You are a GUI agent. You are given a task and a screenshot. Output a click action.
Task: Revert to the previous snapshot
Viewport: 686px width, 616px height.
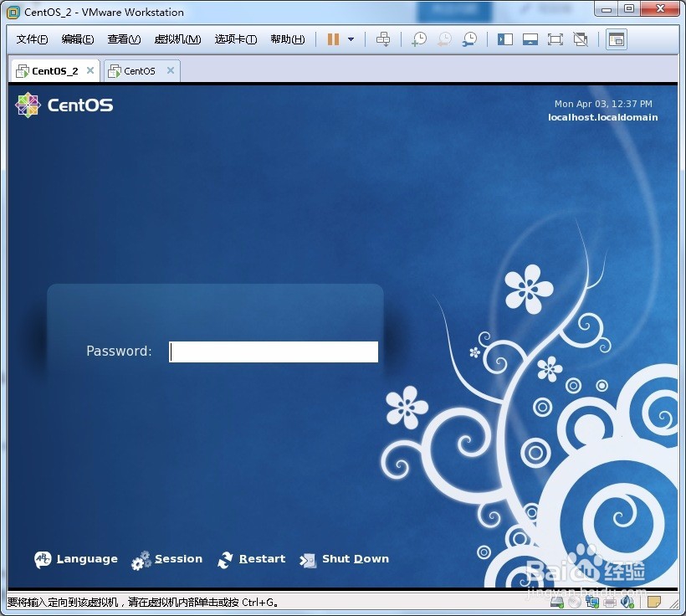[444, 39]
